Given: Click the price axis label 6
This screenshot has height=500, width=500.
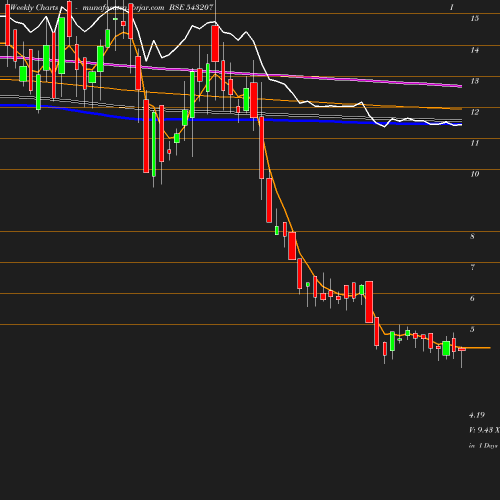Looking at the screenshot, I should click(472, 298).
